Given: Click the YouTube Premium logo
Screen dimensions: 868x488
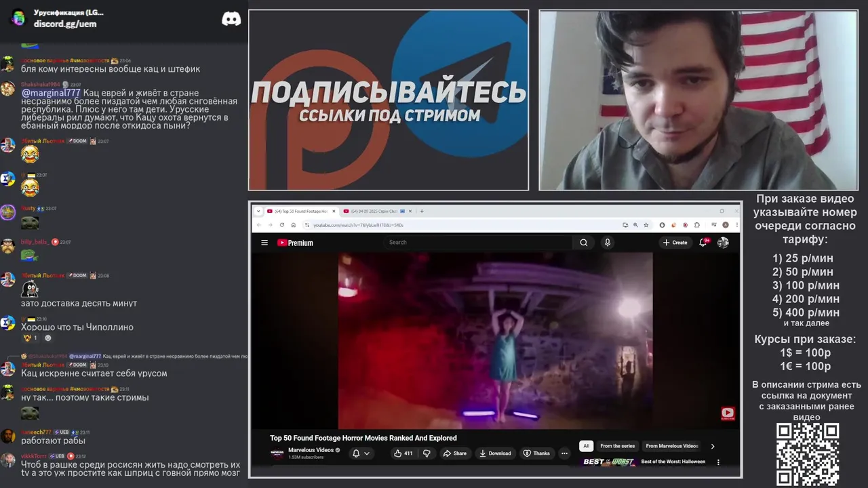Looking at the screenshot, I should (295, 243).
